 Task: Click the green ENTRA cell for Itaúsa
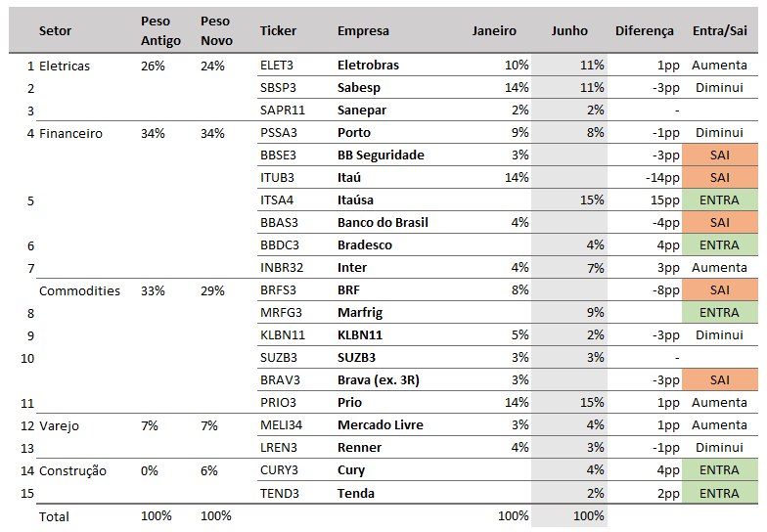coord(720,199)
